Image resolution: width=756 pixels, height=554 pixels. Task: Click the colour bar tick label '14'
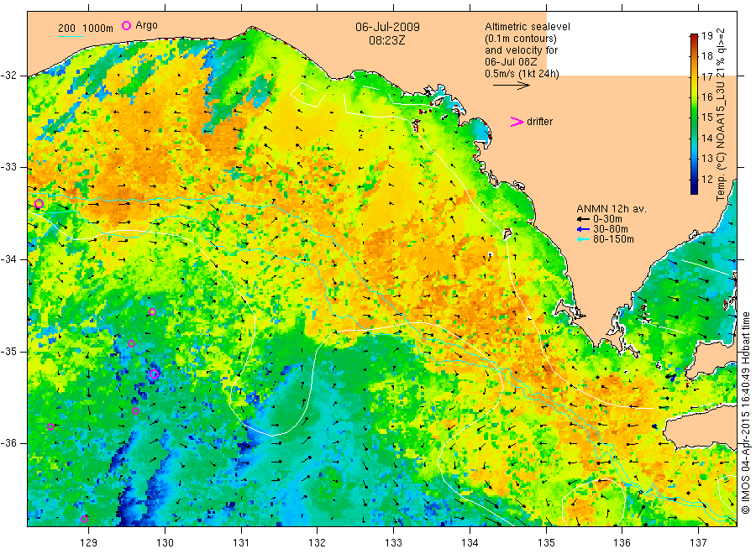pyautogui.click(x=706, y=138)
